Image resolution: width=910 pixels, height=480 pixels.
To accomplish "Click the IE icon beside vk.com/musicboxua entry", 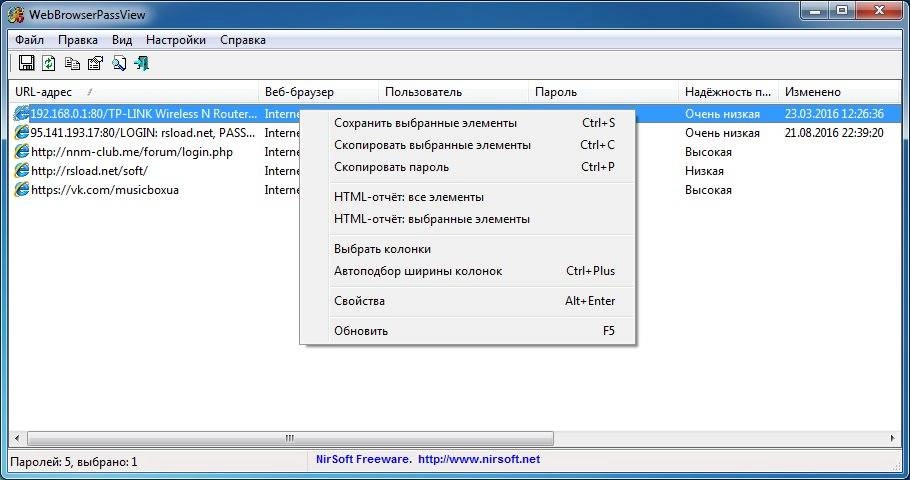I will coord(21,190).
